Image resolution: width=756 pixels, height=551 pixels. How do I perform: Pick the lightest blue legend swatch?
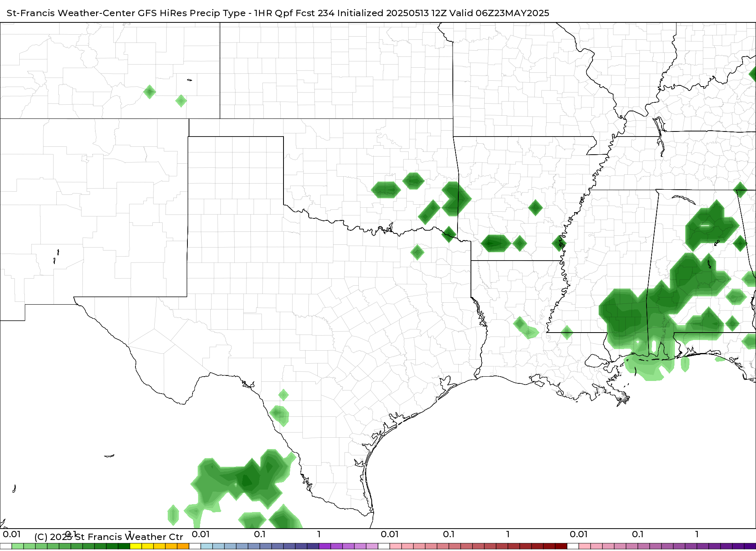[207, 546]
